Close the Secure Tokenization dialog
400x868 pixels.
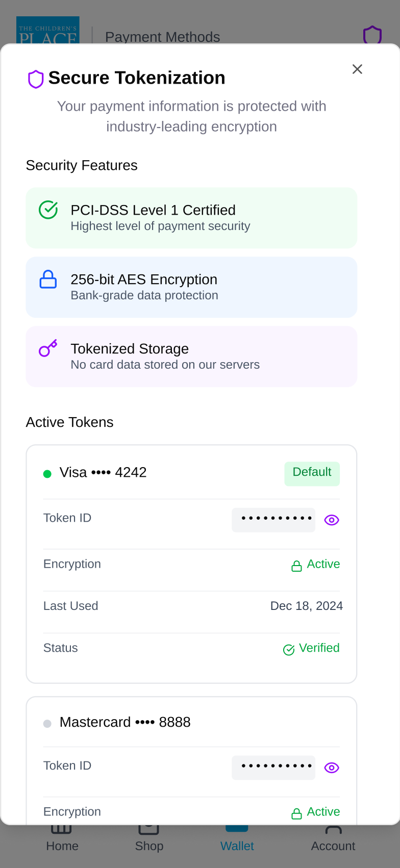pyautogui.click(x=357, y=69)
